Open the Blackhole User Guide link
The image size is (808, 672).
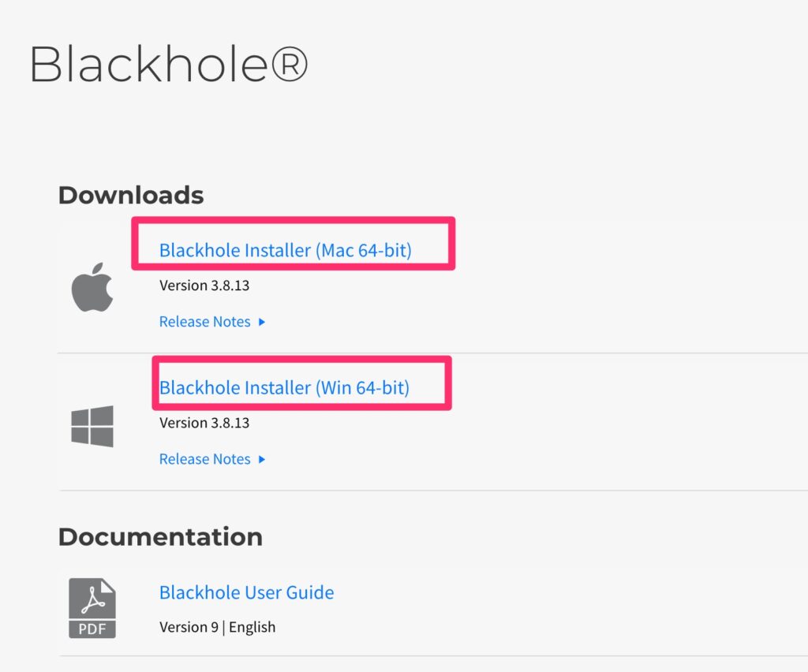[246, 592]
